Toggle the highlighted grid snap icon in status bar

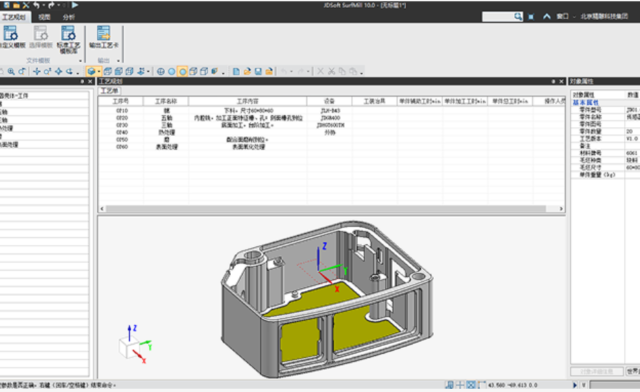point(471,385)
